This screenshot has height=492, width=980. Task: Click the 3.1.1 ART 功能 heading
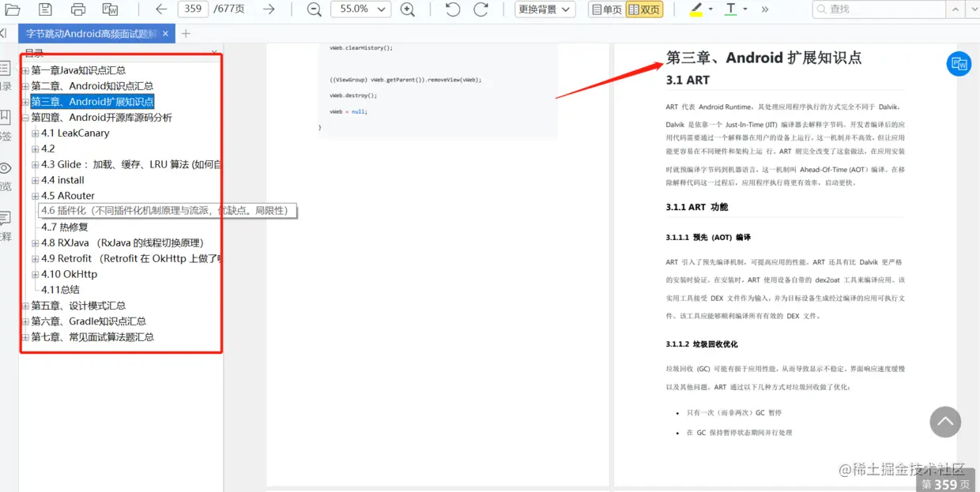pos(697,207)
